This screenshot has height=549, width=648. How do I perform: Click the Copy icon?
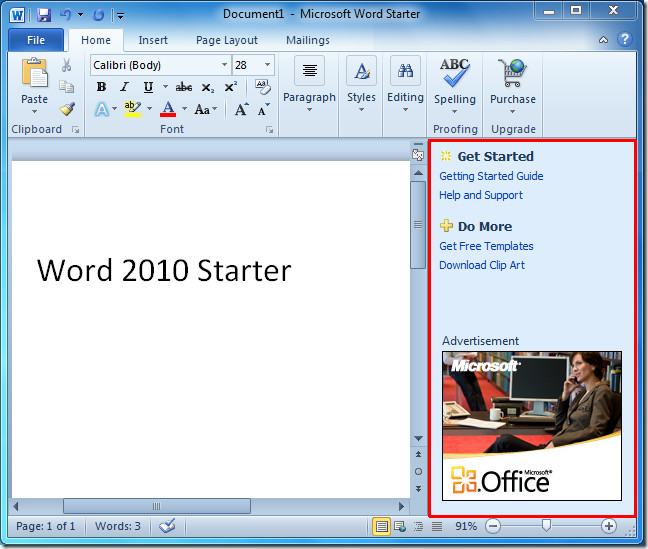tap(67, 86)
